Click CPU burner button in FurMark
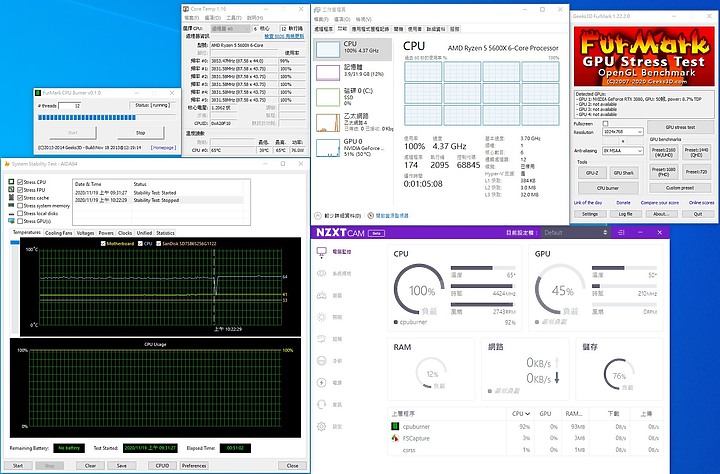 pos(608,188)
